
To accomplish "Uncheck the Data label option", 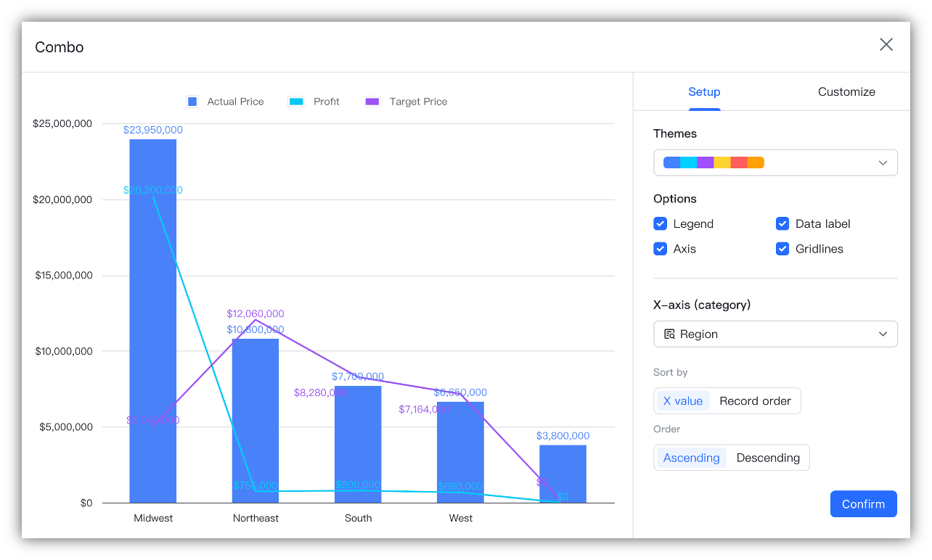I will (x=782, y=223).
